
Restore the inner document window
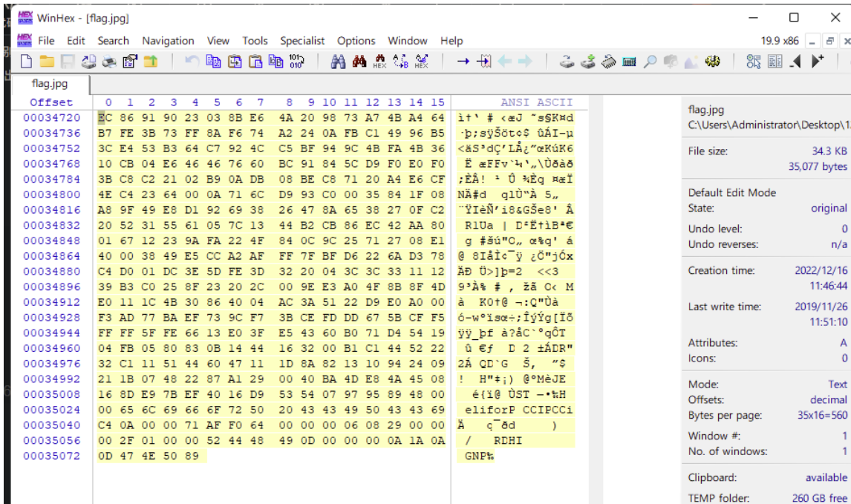click(x=829, y=42)
